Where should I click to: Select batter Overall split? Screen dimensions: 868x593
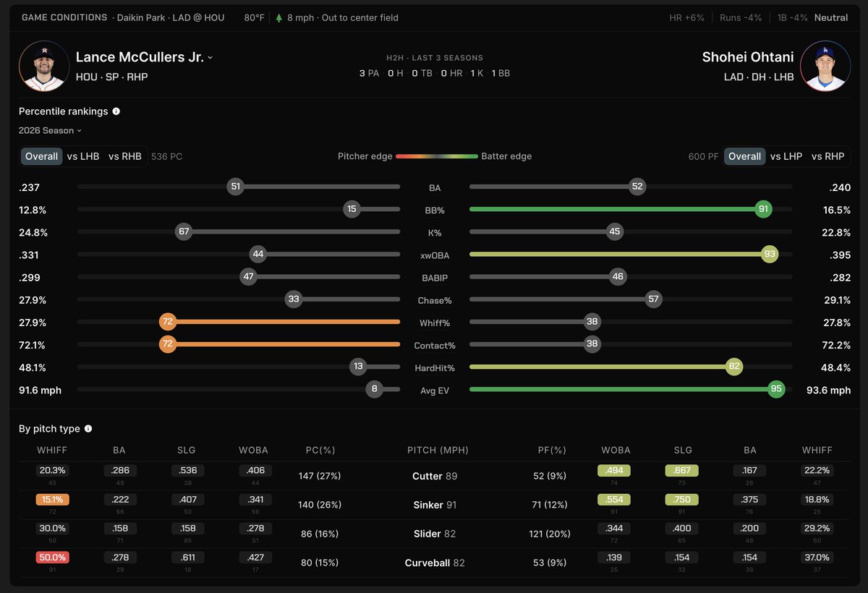pyautogui.click(x=744, y=156)
